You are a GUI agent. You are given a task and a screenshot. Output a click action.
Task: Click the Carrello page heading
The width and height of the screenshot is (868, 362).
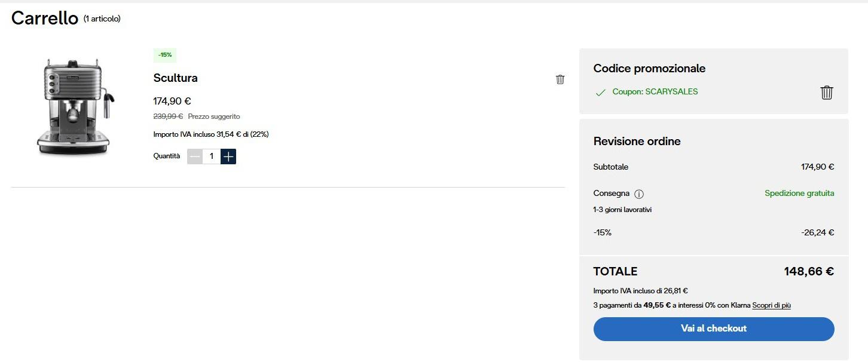tap(45, 19)
